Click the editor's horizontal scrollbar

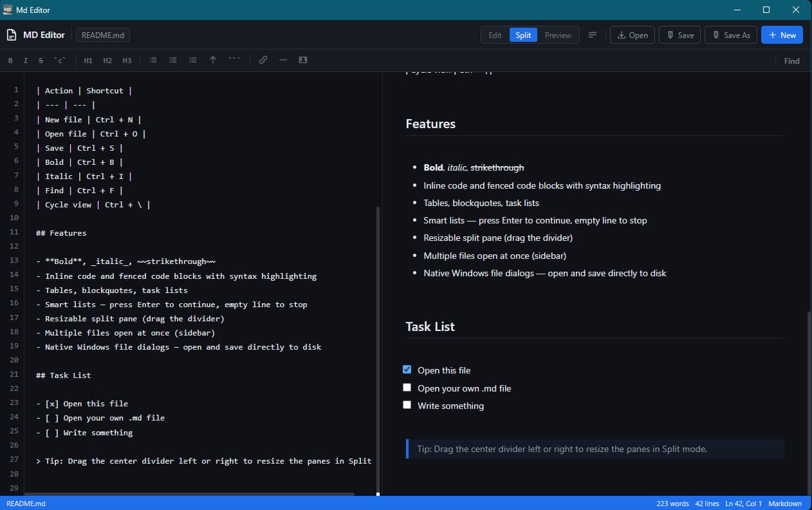pyautogui.click(x=188, y=494)
